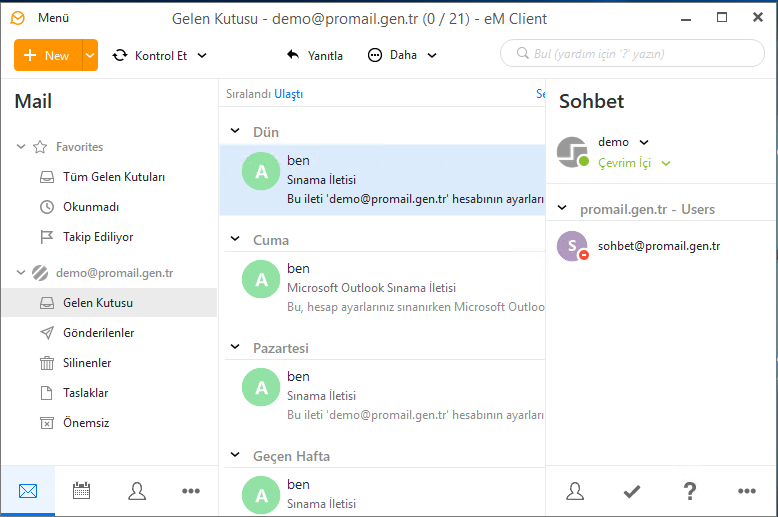Focus the Bul search field
The height and width of the screenshot is (517, 778).
tap(633, 54)
